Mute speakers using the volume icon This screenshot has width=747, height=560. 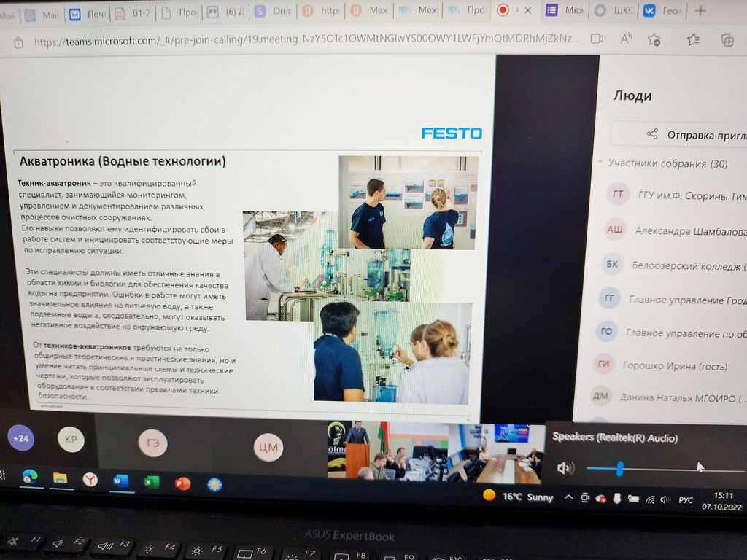(564, 468)
